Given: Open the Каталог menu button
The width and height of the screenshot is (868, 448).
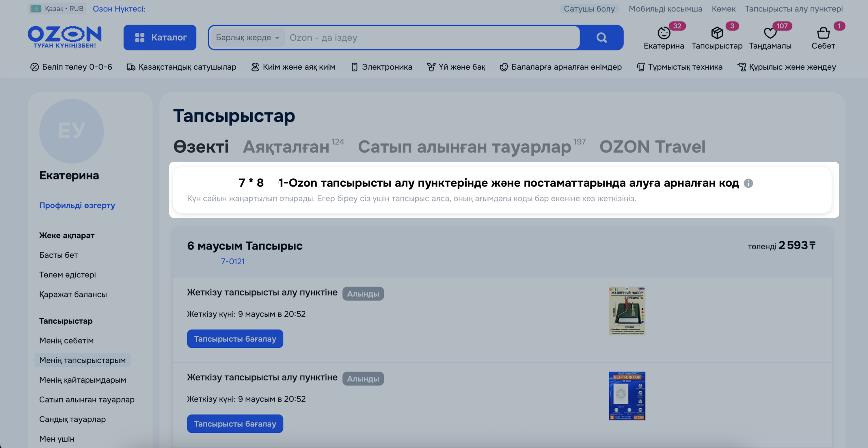Looking at the screenshot, I should [x=160, y=38].
